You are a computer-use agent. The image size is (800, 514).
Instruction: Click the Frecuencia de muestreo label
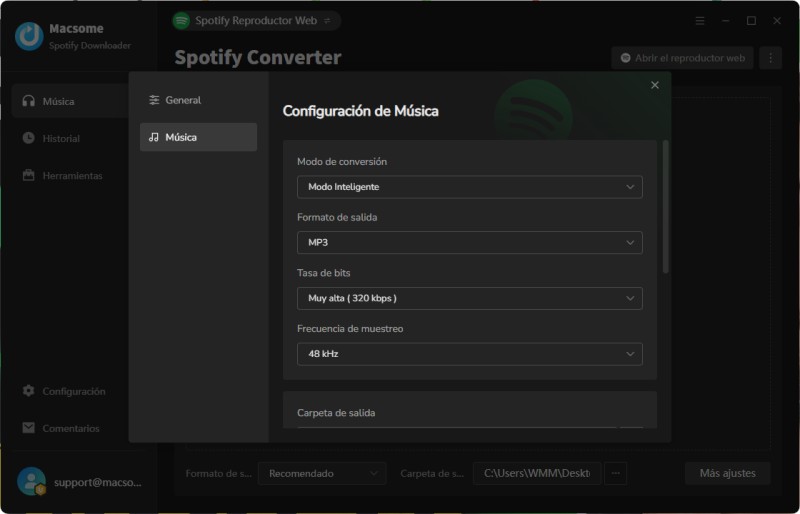coord(350,328)
